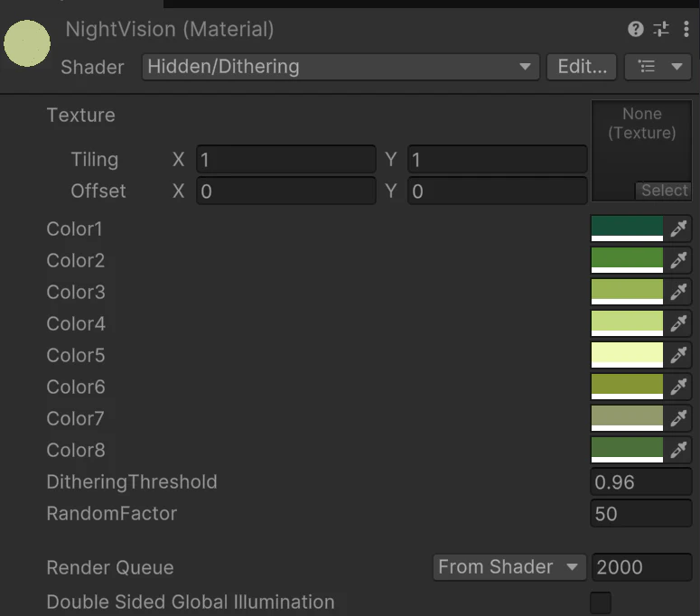
Task: Activate the eyedropper for Color6
Action: [x=677, y=387]
